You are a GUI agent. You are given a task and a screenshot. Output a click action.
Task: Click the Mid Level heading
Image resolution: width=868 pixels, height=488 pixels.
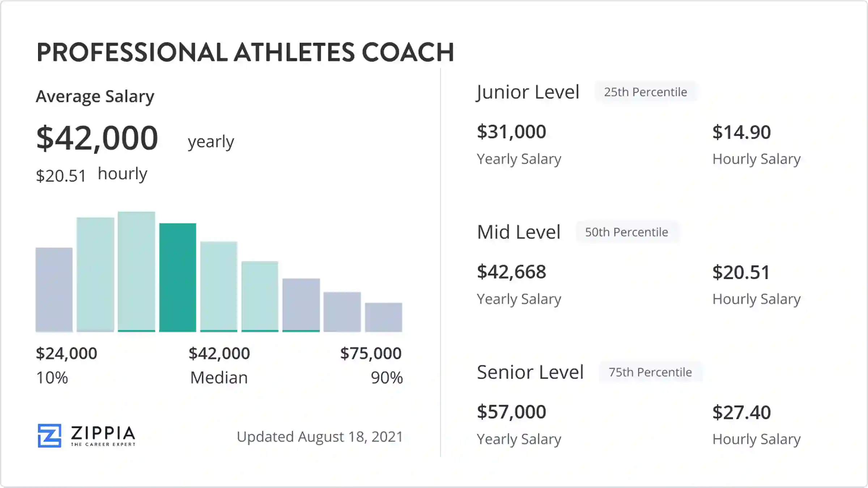[x=519, y=232]
